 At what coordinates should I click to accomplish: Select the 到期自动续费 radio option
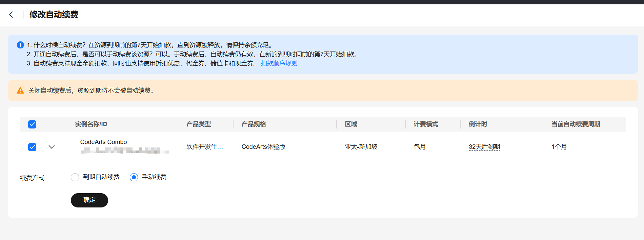click(75, 177)
